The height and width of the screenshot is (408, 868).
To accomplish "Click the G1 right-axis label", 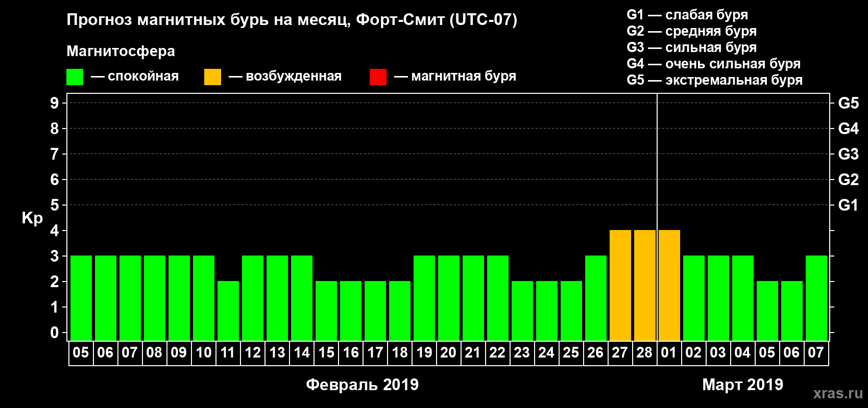I will [849, 205].
